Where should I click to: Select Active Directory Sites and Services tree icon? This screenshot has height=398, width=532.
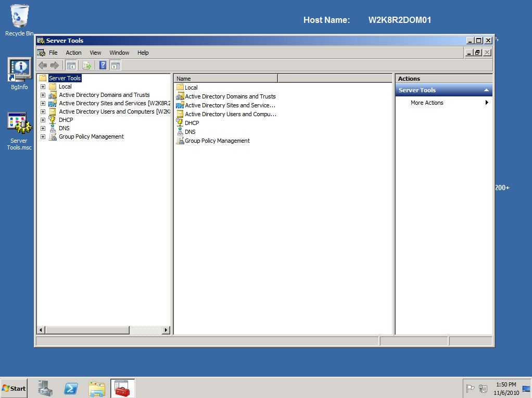[x=53, y=103]
